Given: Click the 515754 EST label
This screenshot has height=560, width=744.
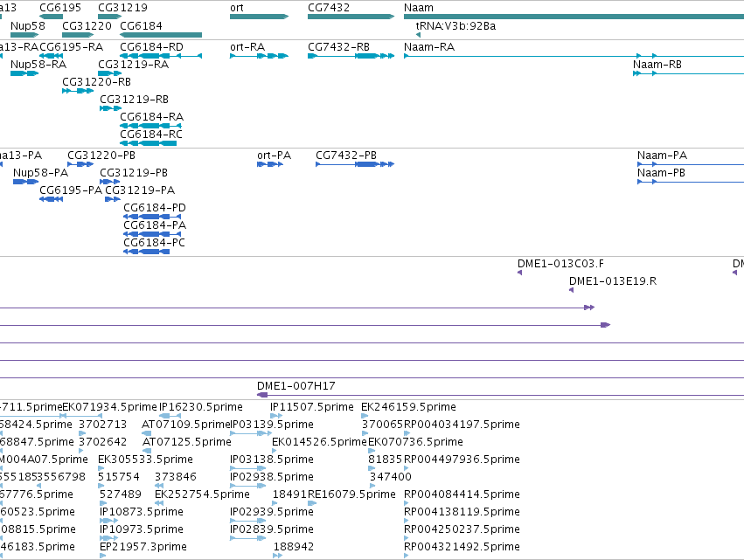Looking at the screenshot, I should pyautogui.click(x=119, y=478).
